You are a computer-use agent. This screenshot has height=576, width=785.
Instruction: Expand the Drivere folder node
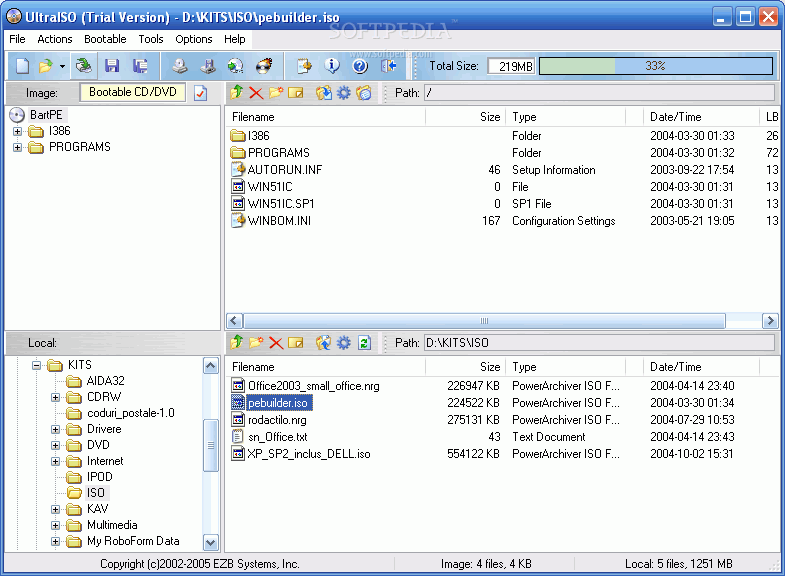[x=55, y=429]
